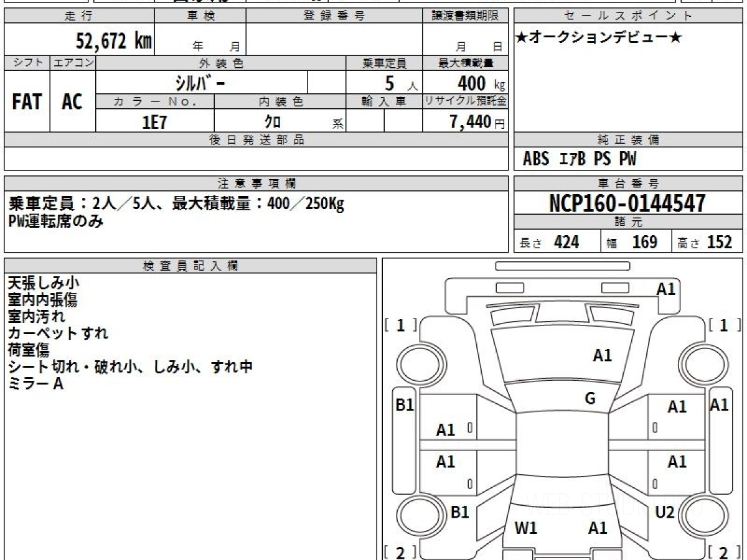Viewport: 747px width, 560px height.
Task: Click the U2 mark on the diagram
Action: pos(665,512)
